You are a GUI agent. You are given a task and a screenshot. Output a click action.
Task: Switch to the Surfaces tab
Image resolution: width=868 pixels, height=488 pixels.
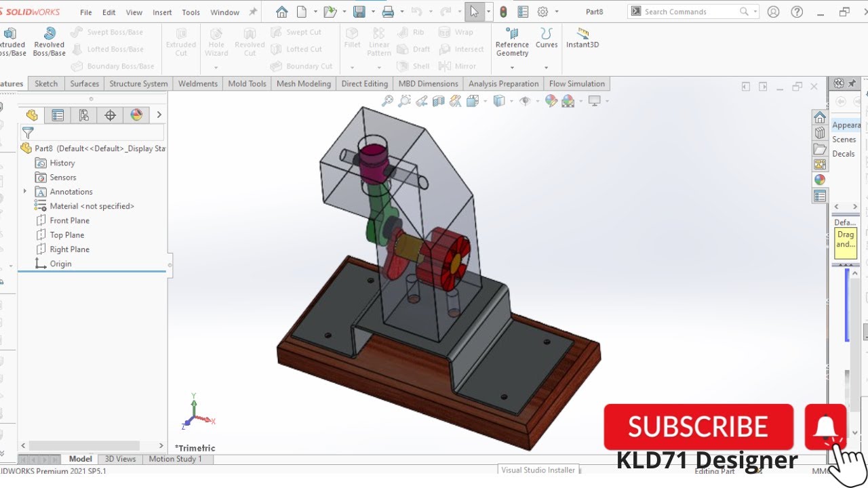[85, 83]
